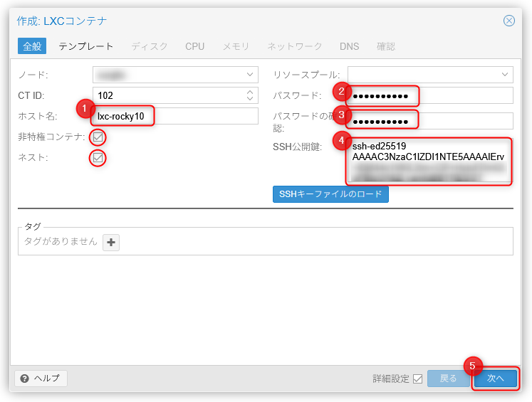
Task: Toggle the 非特権コンテナ checkbox
Action: tap(98, 137)
